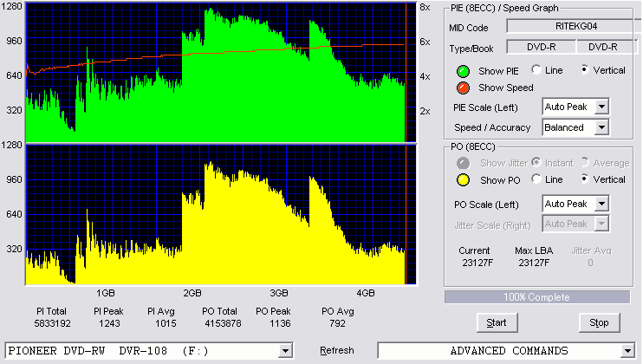The width and height of the screenshot is (643, 364).
Task: Toggle the yellow Show PO indicator
Action: coord(463,180)
